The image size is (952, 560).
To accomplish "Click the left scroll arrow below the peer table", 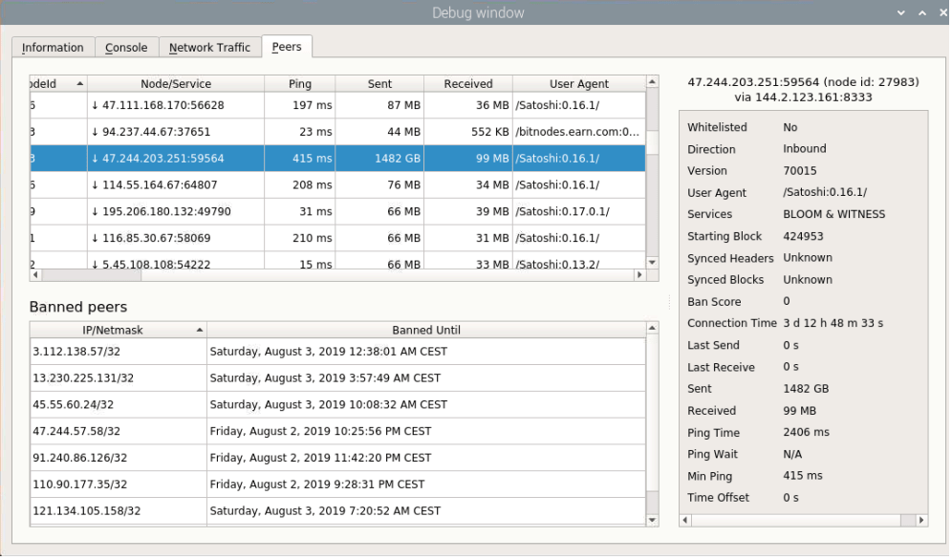I will pyautogui.click(x=35, y=274).
